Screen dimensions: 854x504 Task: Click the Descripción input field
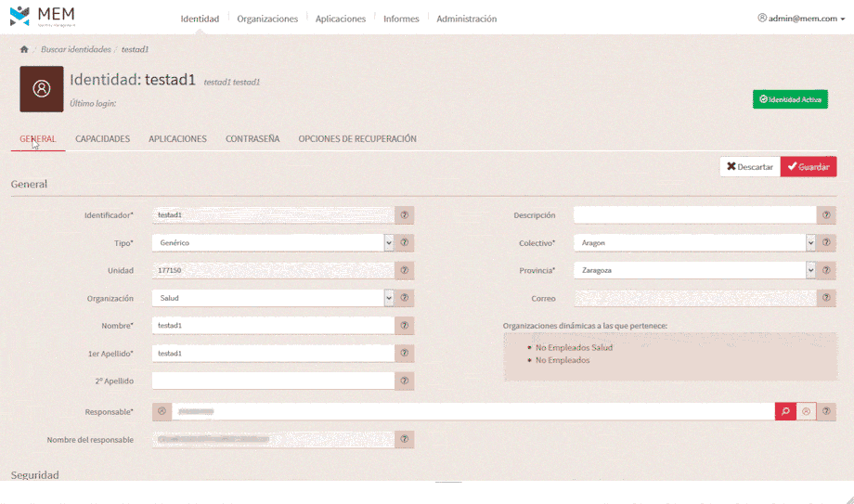[x=695, y=214]
